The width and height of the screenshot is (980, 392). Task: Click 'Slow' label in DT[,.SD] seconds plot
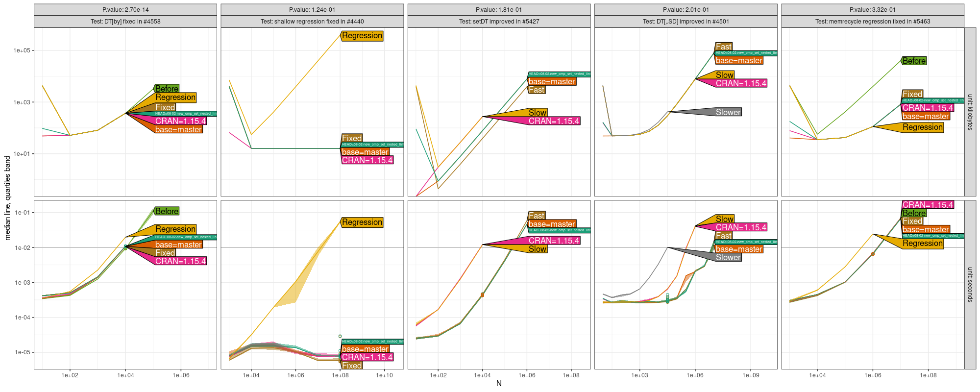pyautogui.click(x=725, y=219)
